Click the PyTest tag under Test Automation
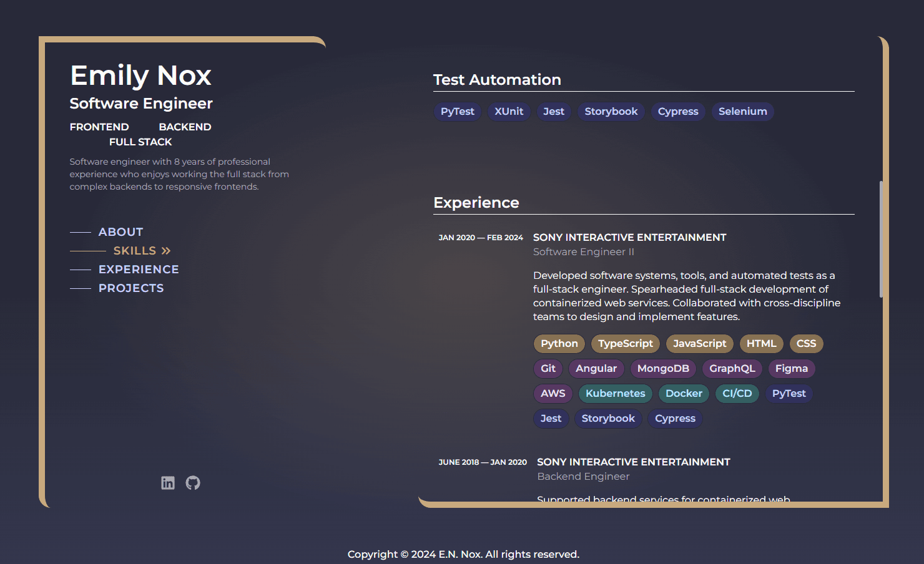Image resolution: width=924 pixels, height=564 pixels. tap(457, 111)
